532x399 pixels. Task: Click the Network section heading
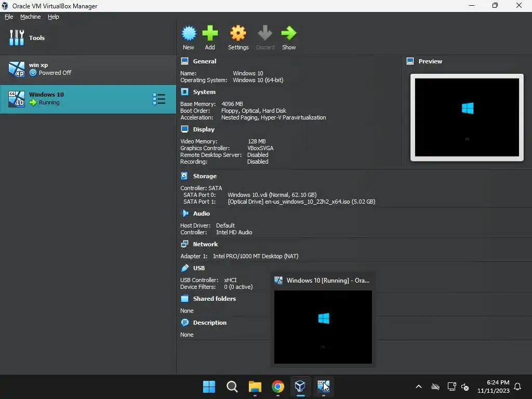(x=205, y=244)
